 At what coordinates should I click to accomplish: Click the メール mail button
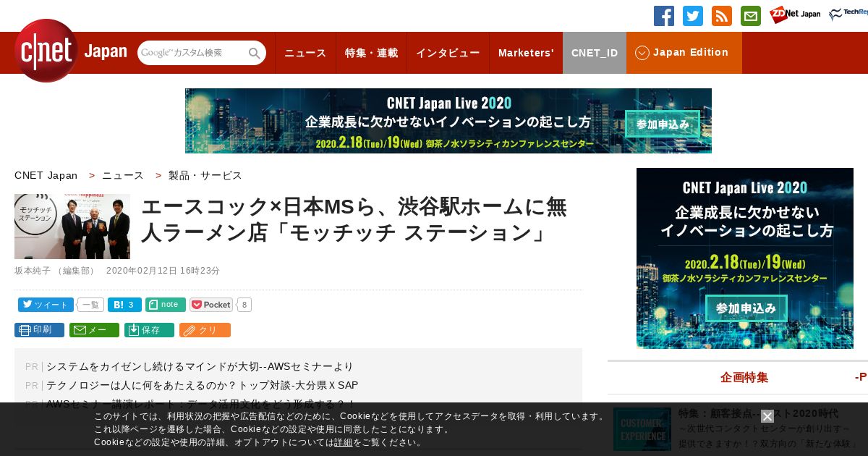(94, 330)
